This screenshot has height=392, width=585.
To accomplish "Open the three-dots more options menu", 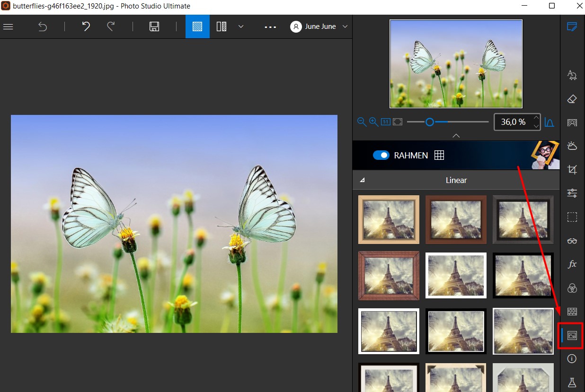I will coord(270,27).
